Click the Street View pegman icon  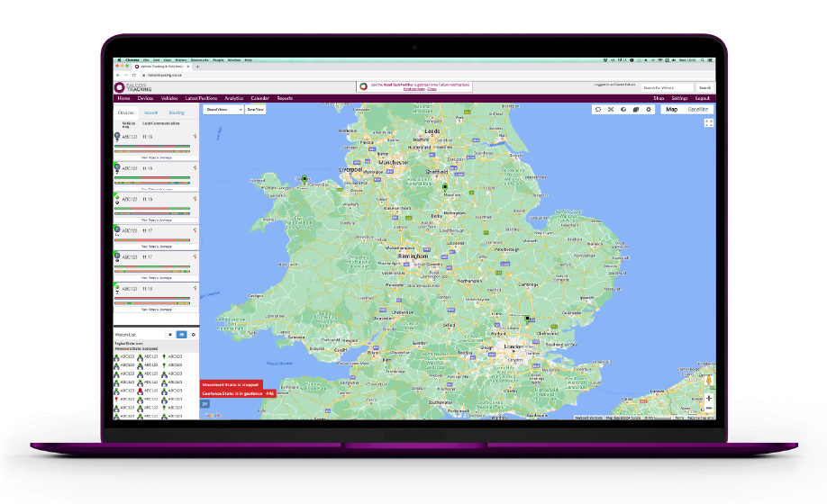[709, 380]
